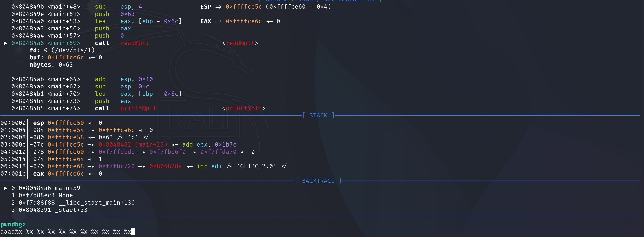
Task: Select the "(0xffffce60 - 0x4)" computation text
Action: [298, 7]
